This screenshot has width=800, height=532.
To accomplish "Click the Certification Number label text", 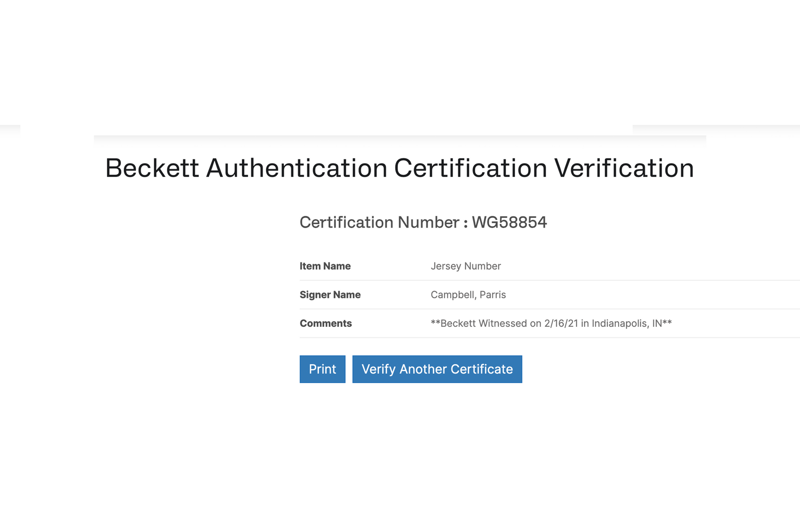I will point(379,222).
